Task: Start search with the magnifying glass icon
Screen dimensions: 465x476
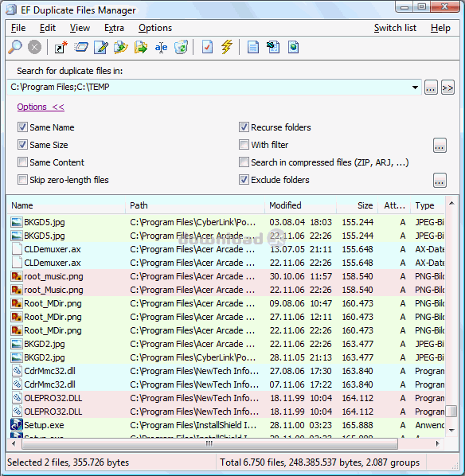Action: [15, 47]
